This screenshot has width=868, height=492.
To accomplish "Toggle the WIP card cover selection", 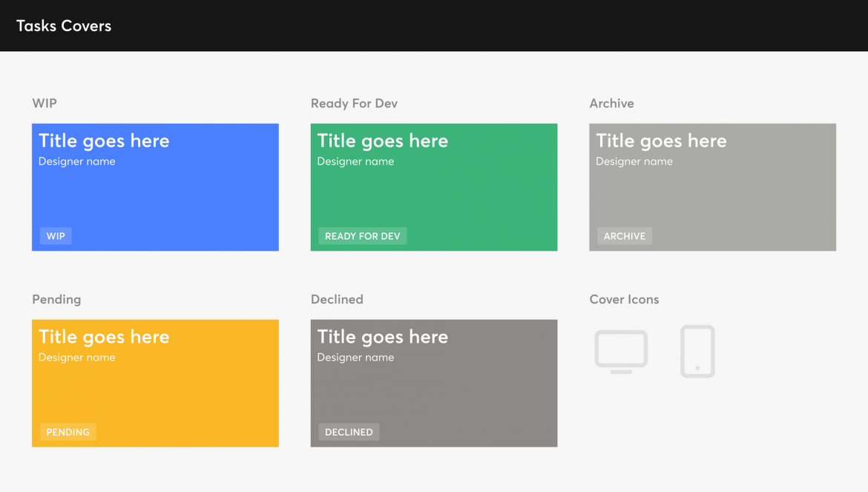I will click(x=155, y=187).
